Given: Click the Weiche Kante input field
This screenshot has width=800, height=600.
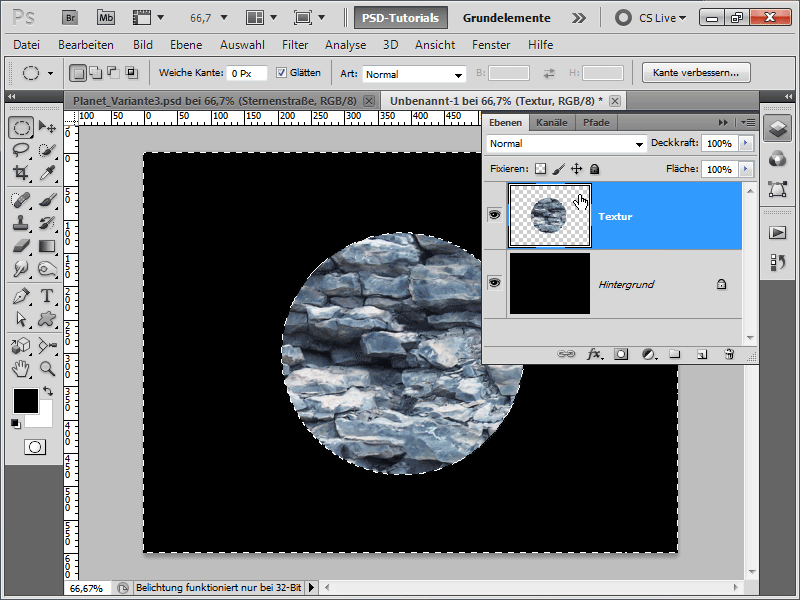Looking at the screenshot, I should (x=246, y=73).
